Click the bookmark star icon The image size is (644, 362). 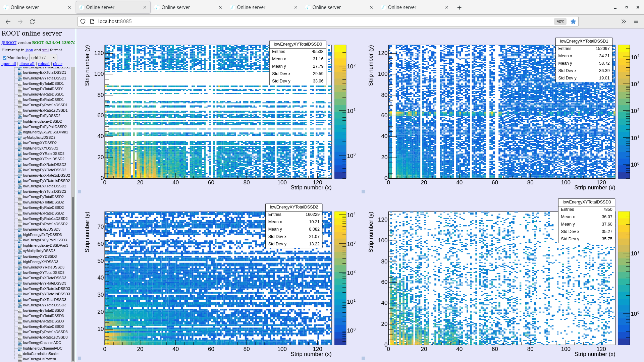pyautogui.click(x=573, y=21)
